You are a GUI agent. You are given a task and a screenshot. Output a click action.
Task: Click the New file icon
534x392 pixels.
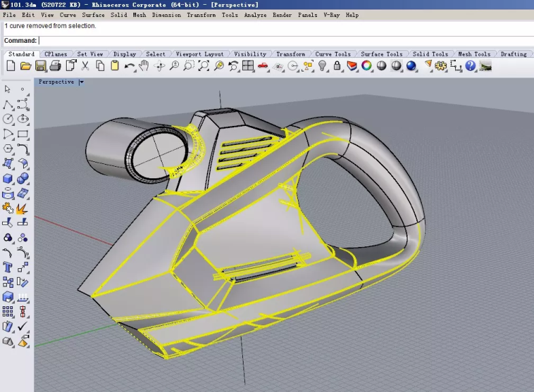pos(11,66)
